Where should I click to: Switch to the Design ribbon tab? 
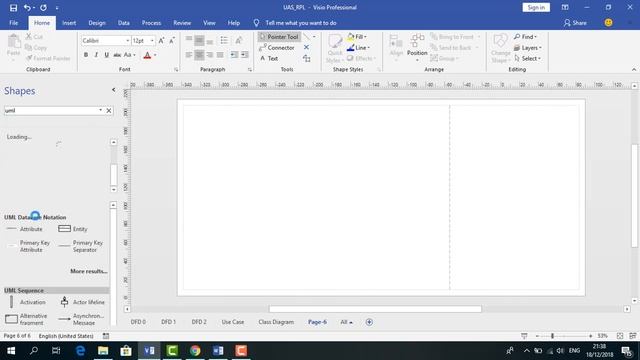[x=97, y=23]
